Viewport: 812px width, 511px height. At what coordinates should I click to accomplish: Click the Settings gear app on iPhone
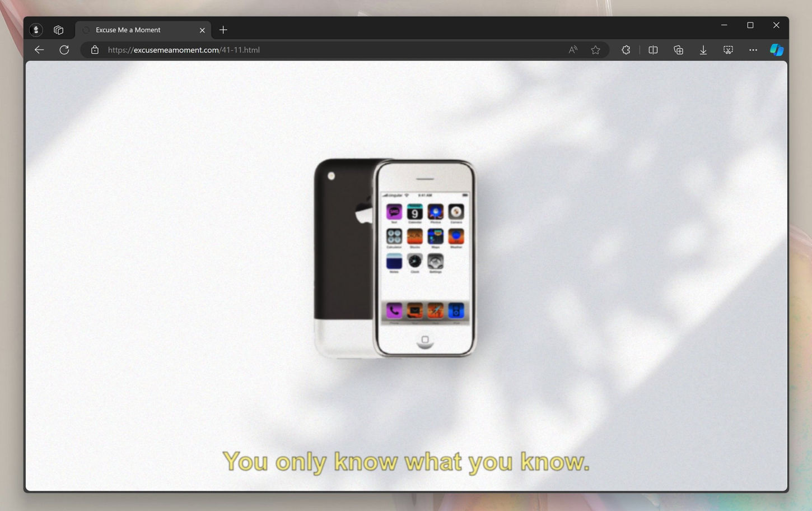pos(435,261)
